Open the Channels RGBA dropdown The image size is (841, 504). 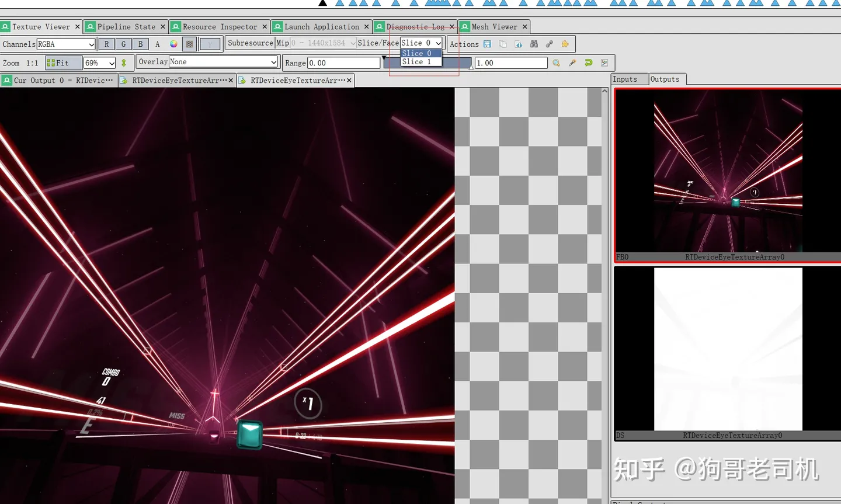coord(66,44)
